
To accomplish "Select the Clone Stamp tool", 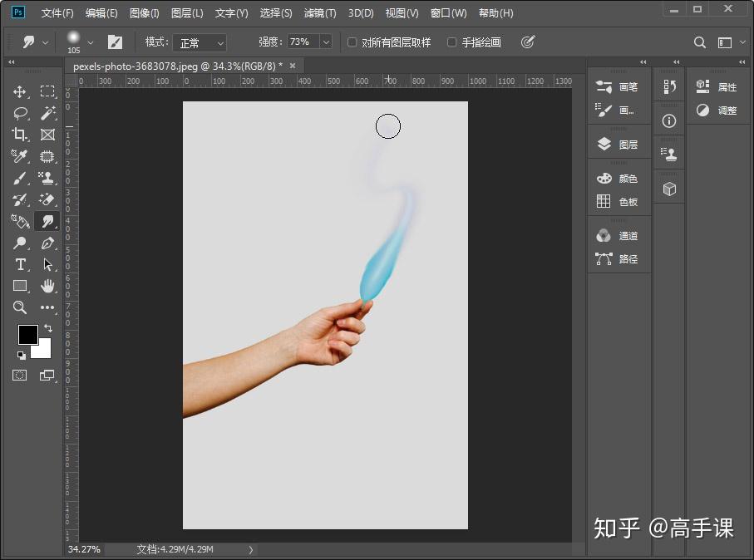I will click(47, 178).
